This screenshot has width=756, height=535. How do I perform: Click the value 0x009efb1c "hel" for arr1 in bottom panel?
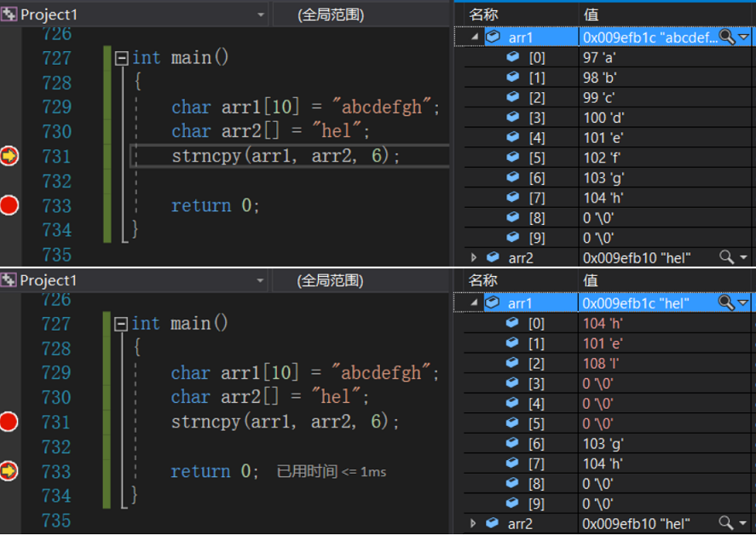(636, 303)
